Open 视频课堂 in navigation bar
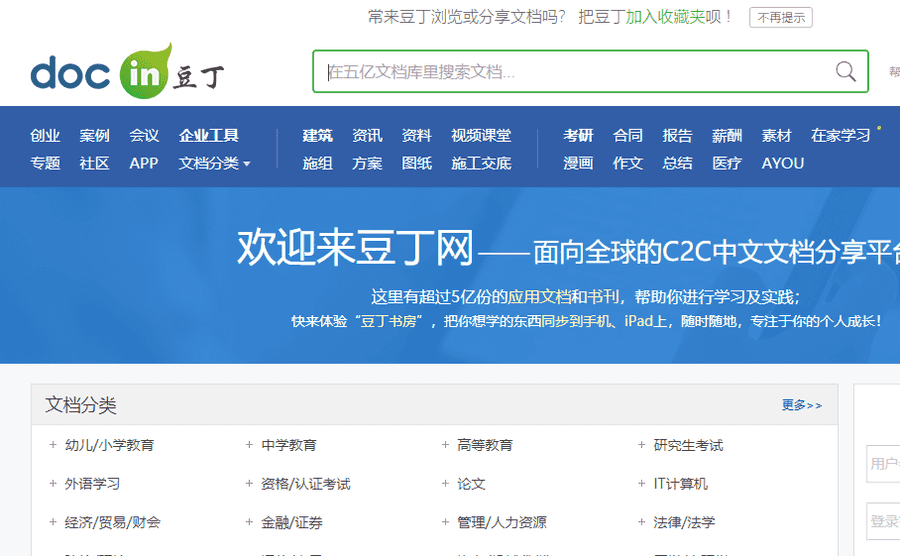Screen dimensions: 900x556 (482, 135)
